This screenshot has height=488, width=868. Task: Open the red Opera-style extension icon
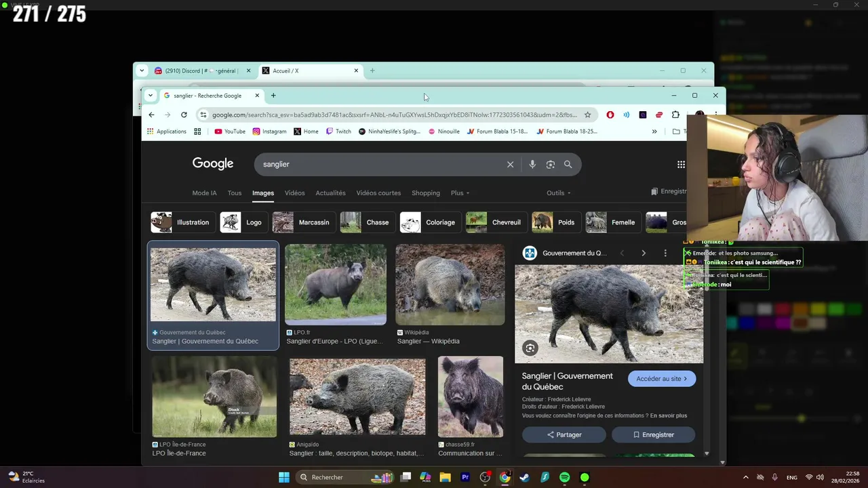point(610,115)
